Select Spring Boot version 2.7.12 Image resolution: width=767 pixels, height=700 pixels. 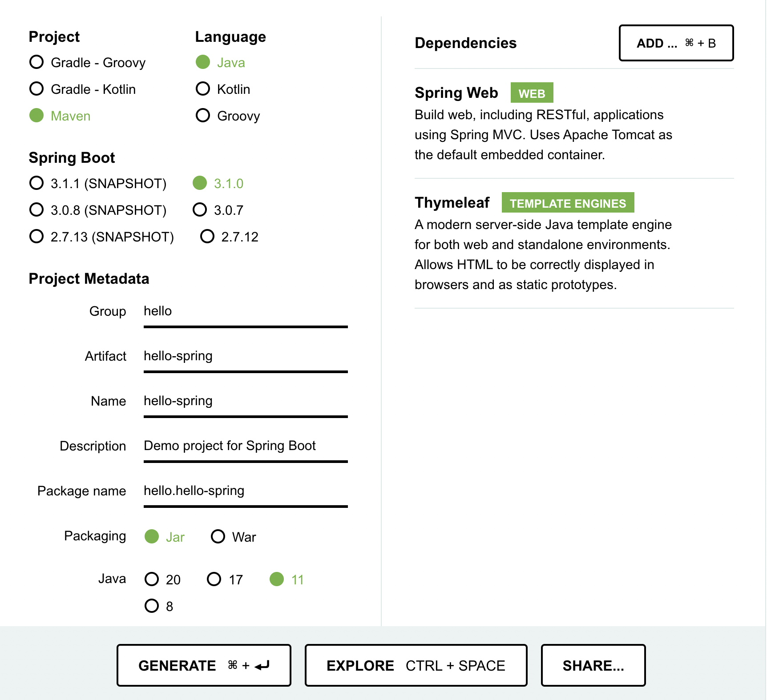tap(229, 237)
